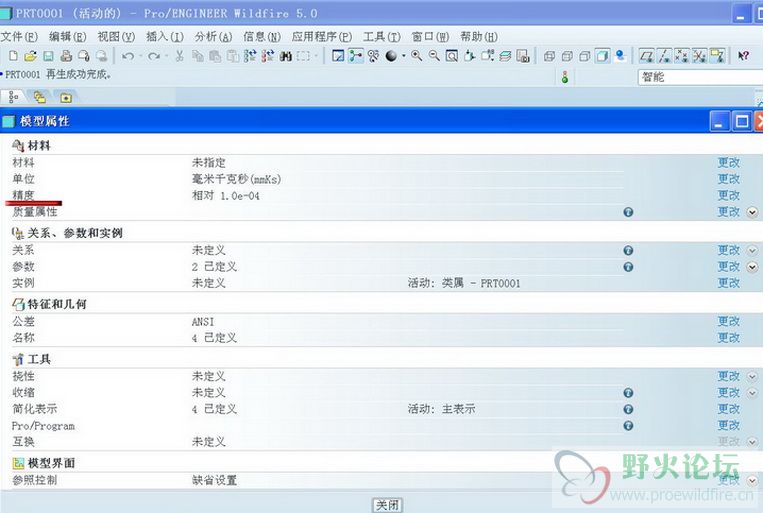
Task: Click the 相对 1.0e-04 precision value
Action: pos(226,196)
